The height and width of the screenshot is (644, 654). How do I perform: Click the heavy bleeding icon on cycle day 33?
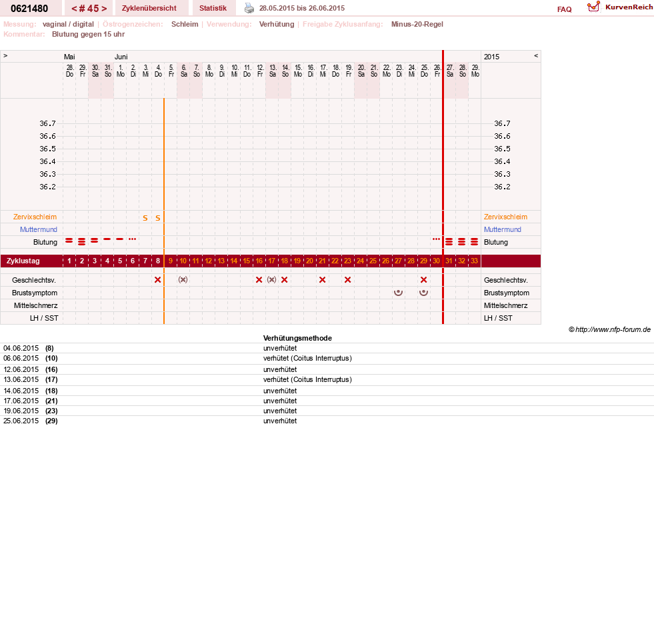474,241
